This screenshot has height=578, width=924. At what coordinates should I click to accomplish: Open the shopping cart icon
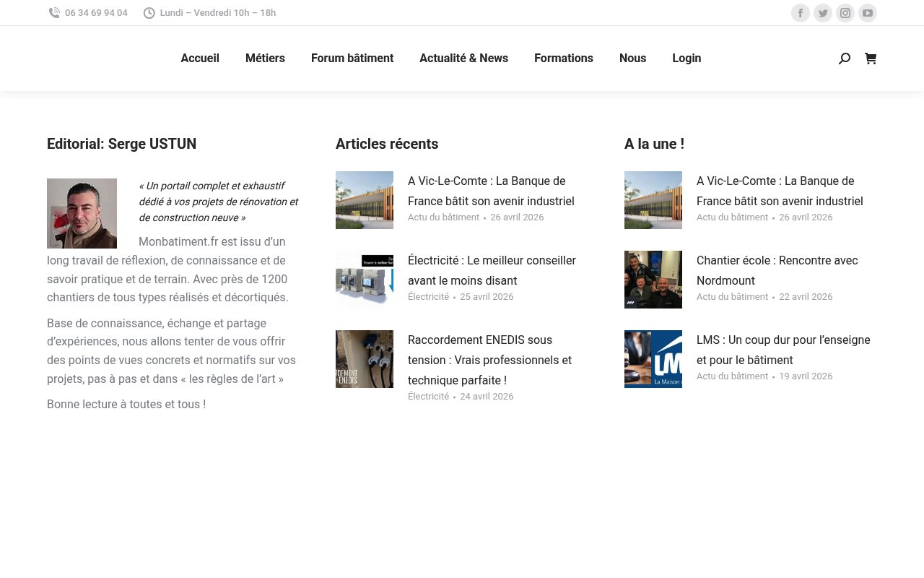871,59
